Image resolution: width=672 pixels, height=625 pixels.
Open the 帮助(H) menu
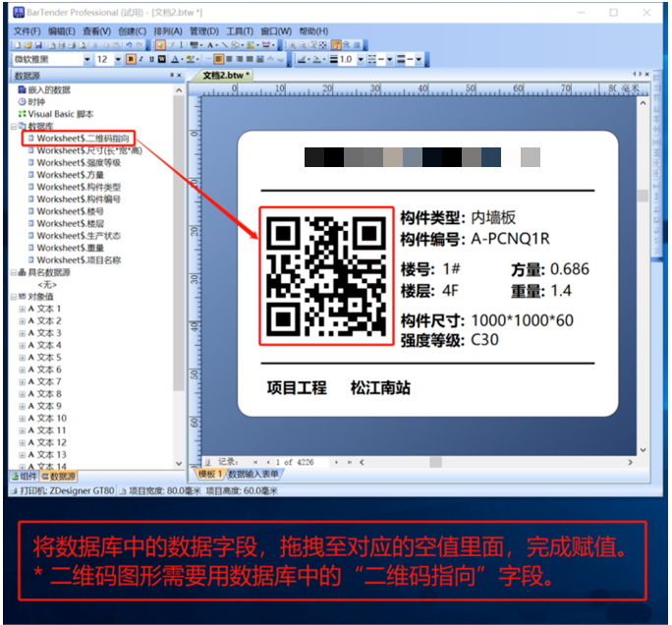click(313, 31)
